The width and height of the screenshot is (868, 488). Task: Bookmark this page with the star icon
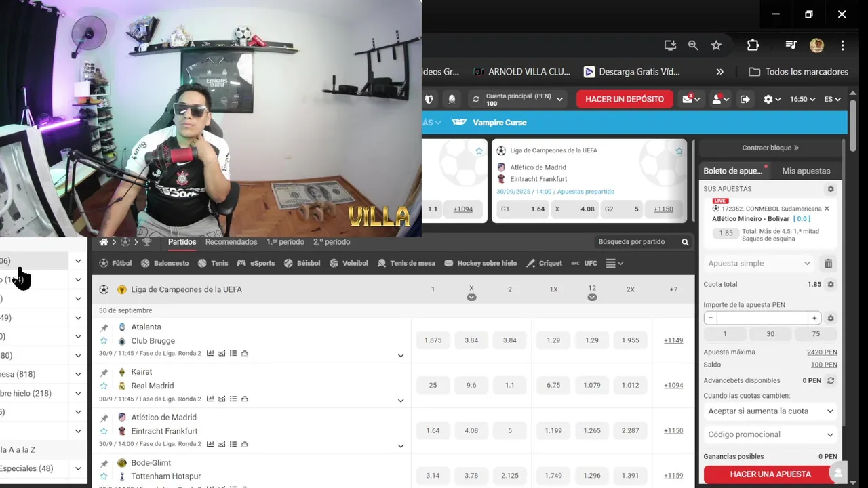click(716, 45)
